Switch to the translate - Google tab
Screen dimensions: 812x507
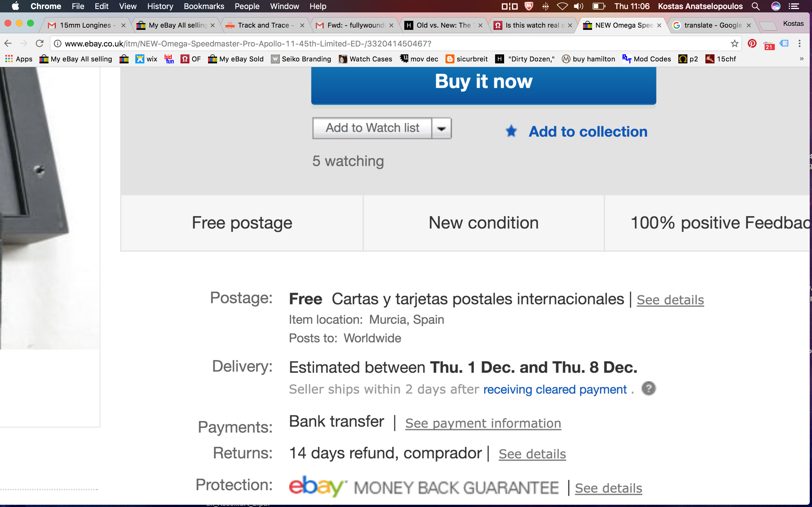coord(712,25)
